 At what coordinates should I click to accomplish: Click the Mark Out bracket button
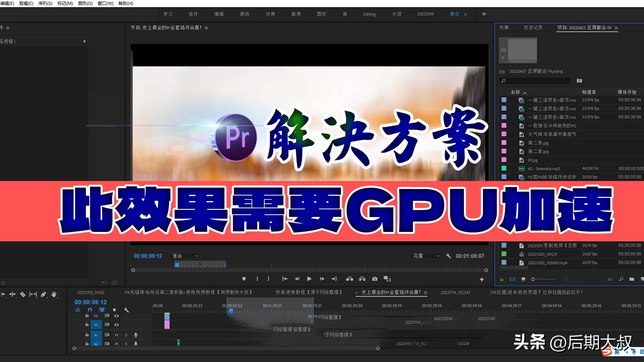(268, 279)
